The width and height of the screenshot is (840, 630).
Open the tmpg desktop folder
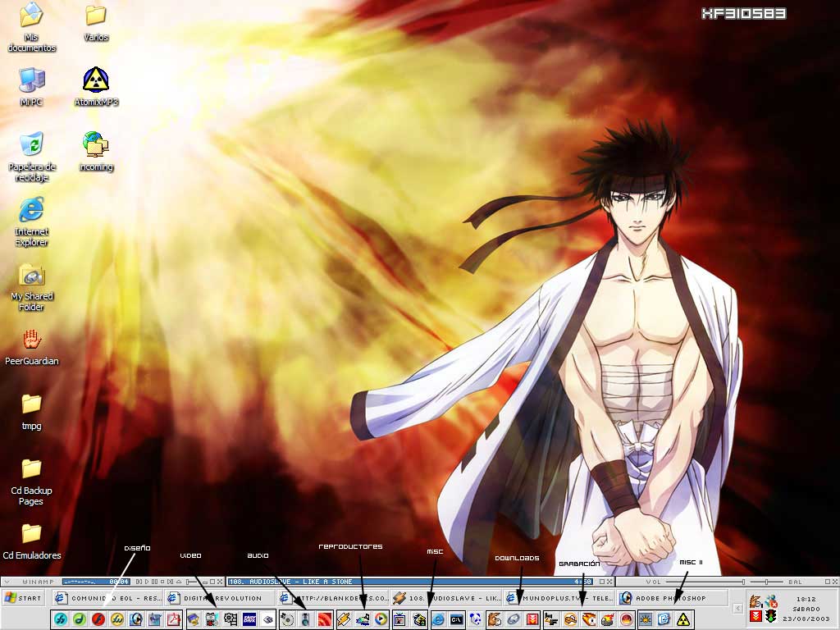point(32,412)
